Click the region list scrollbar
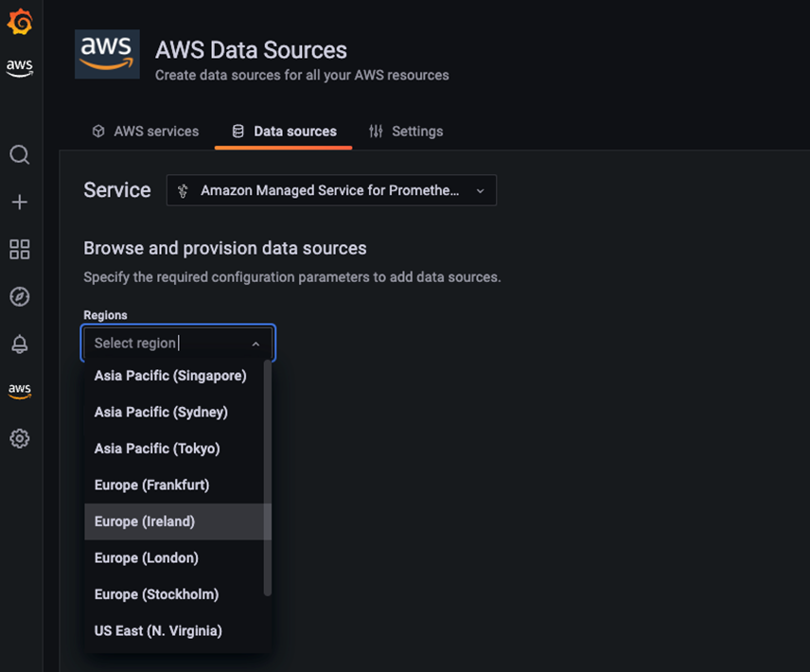Viewport: 810px width, 672px height. point(268,478)
